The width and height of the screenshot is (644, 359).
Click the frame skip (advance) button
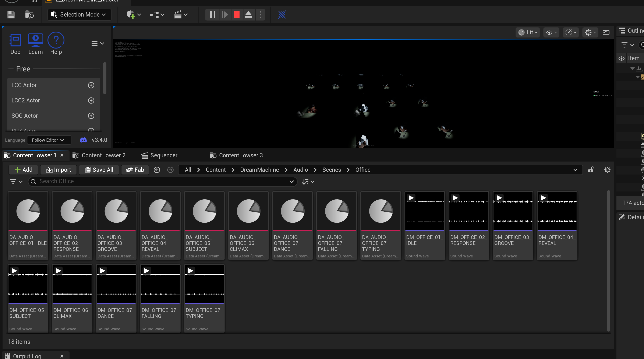225,14
